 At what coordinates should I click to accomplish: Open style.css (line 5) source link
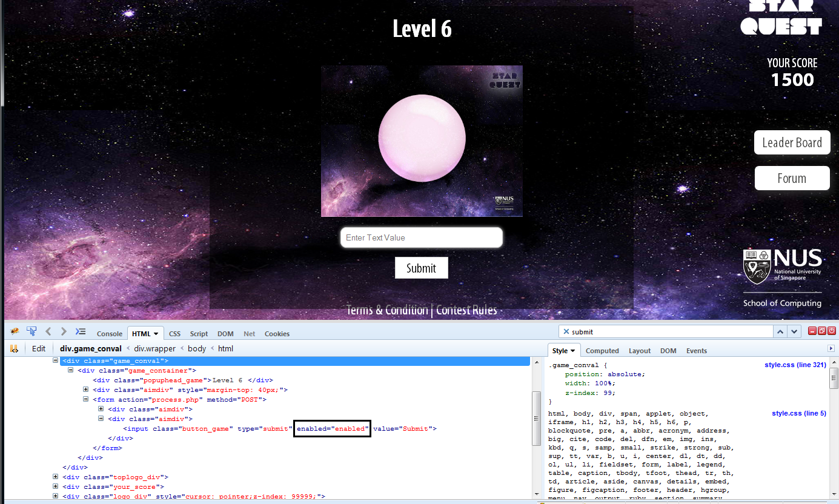(x=799, y=414)
